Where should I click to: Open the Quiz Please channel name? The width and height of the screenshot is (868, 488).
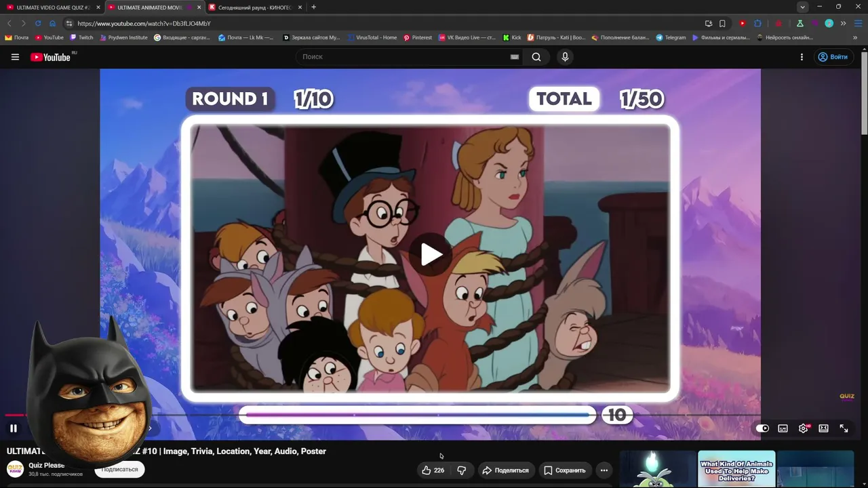[x=47, y=466]
